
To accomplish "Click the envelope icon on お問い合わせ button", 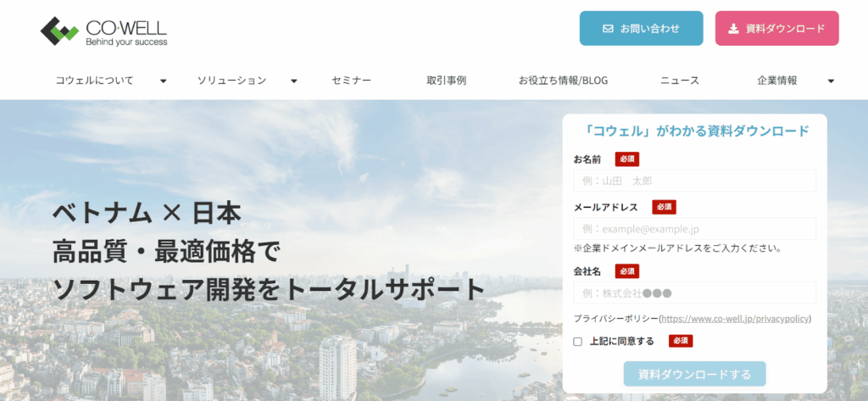I will pos(608,29).
